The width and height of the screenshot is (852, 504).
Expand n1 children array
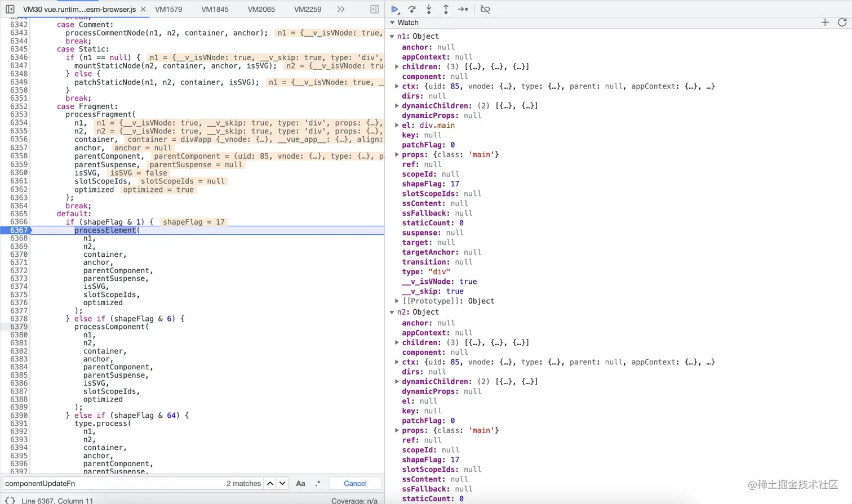coord(397,66)
